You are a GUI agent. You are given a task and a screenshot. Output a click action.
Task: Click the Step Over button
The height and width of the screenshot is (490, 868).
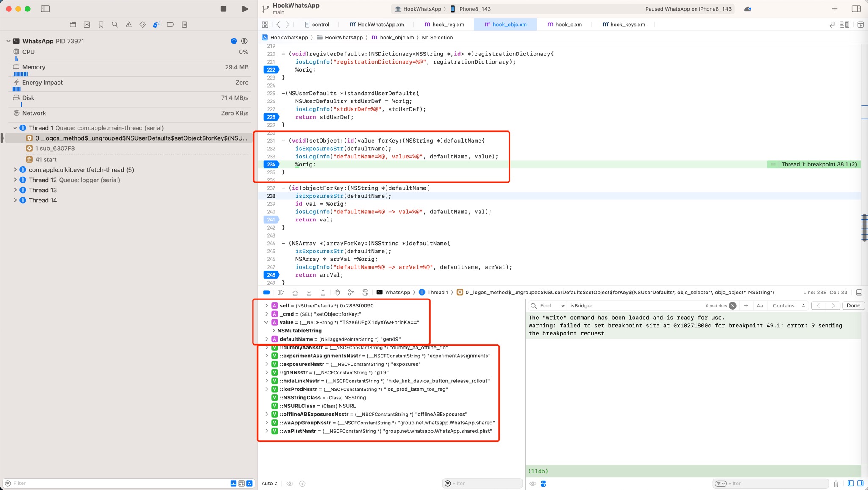295,293
